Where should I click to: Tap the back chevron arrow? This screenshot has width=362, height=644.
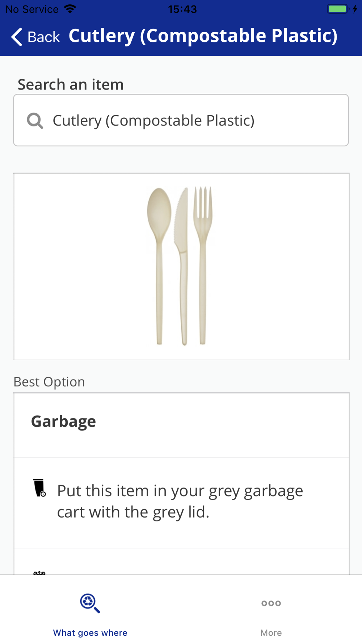(x=17, y=37)
